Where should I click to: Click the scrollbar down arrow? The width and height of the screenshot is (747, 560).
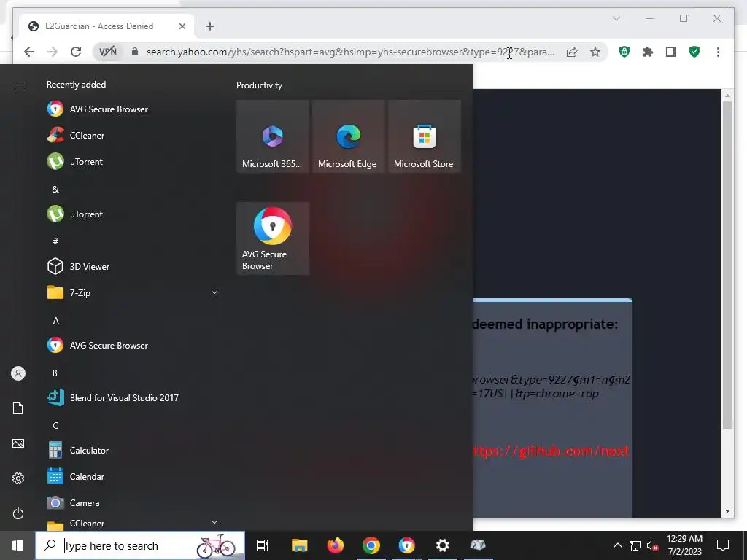coord(727,511)
